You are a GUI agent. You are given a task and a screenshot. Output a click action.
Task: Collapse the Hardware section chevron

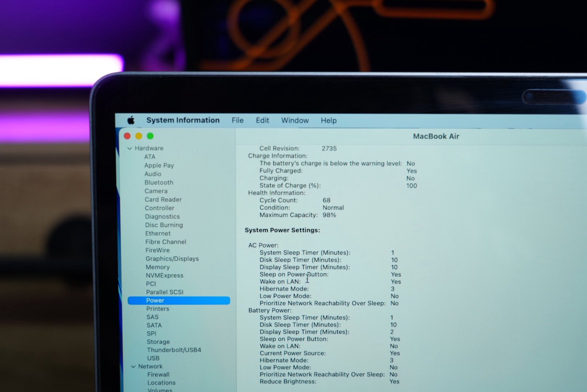point(130,148)
